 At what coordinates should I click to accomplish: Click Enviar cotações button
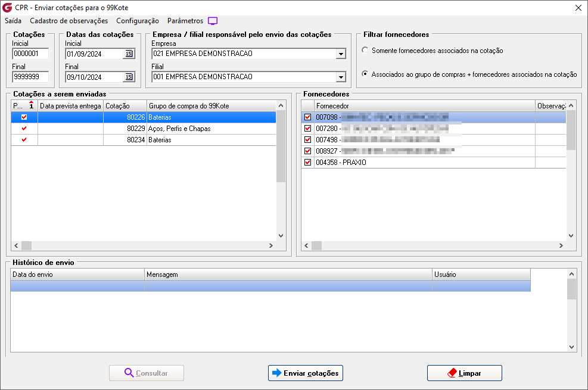[306, 373]
